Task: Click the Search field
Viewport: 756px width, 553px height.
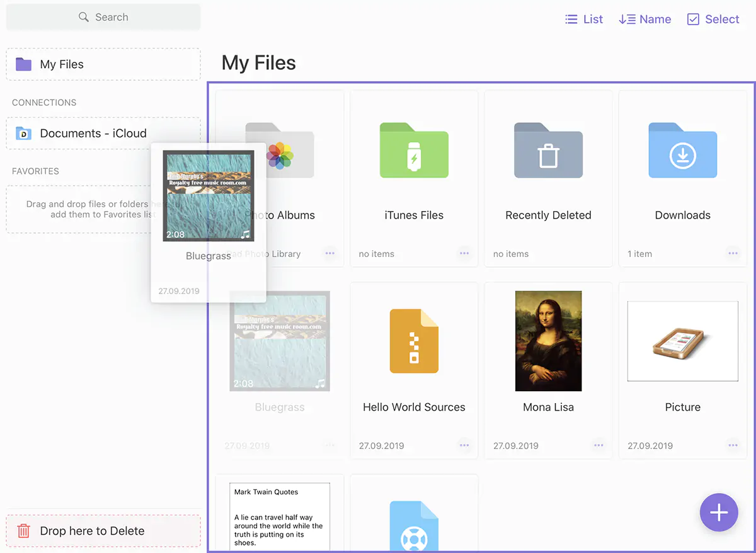Action: (x=103, y=17)
